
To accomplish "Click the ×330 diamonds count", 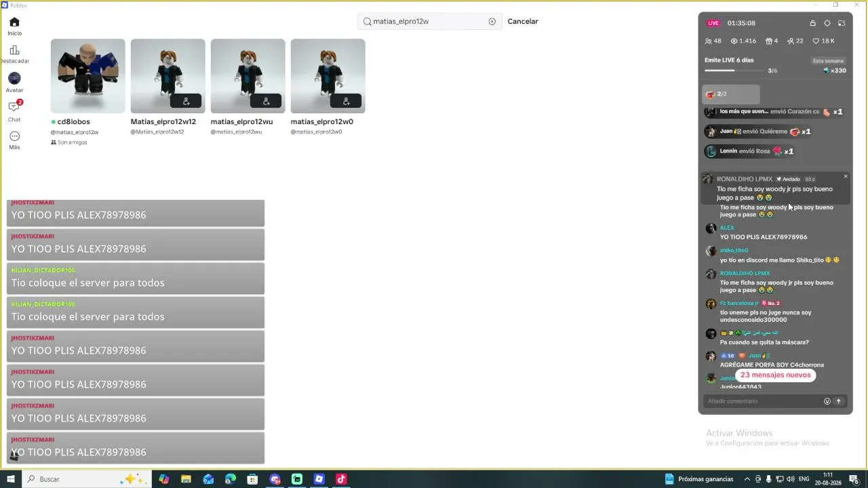I will point(835,70).
